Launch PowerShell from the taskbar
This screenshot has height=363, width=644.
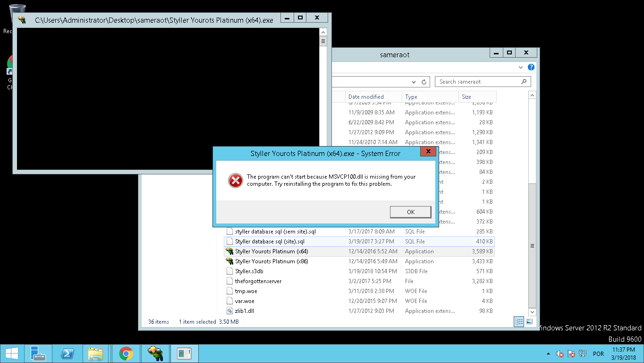(67, 354)
